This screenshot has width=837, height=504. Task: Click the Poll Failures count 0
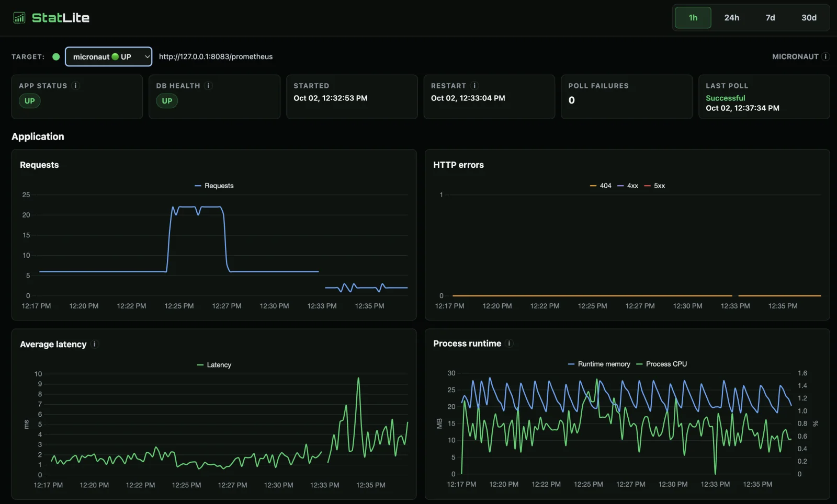click(572, 100)
